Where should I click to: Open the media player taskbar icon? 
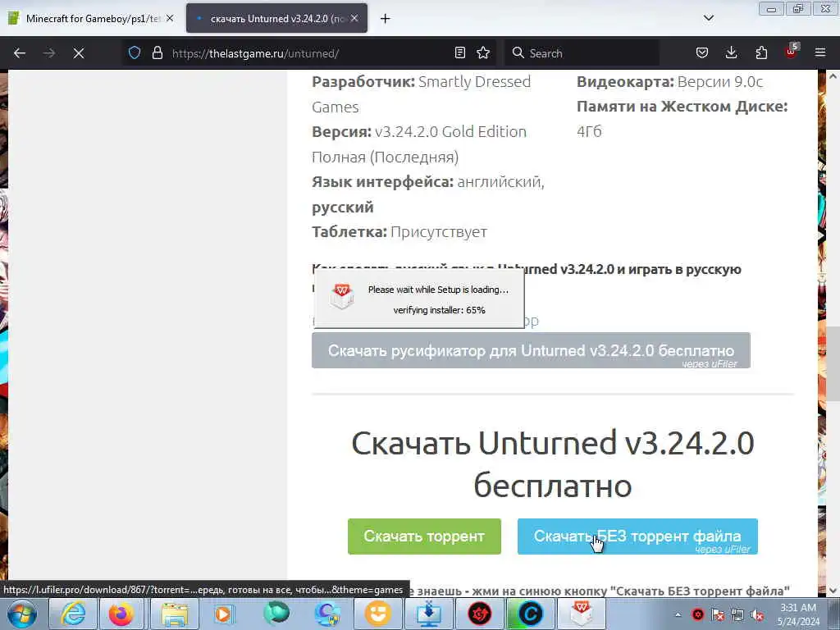[224, 614]
